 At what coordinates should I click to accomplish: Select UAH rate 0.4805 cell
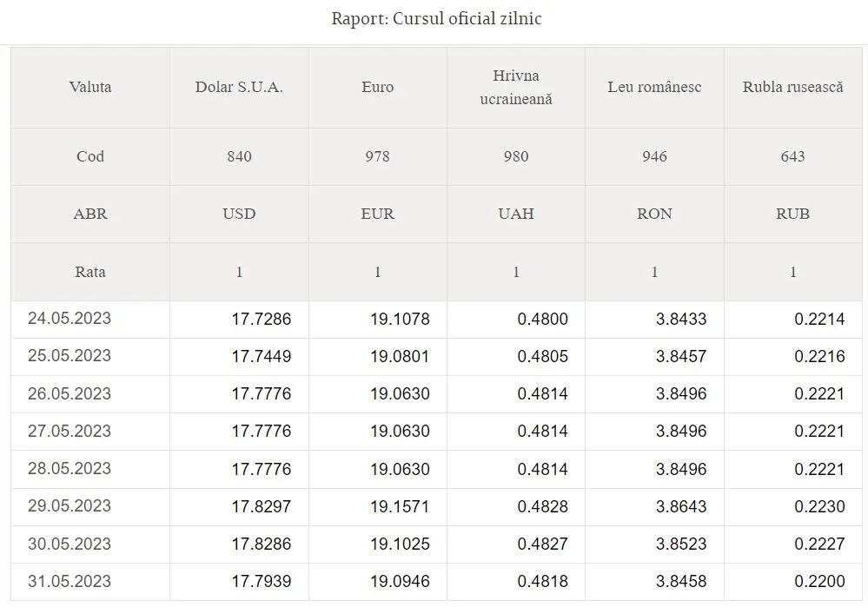point(516,357)
